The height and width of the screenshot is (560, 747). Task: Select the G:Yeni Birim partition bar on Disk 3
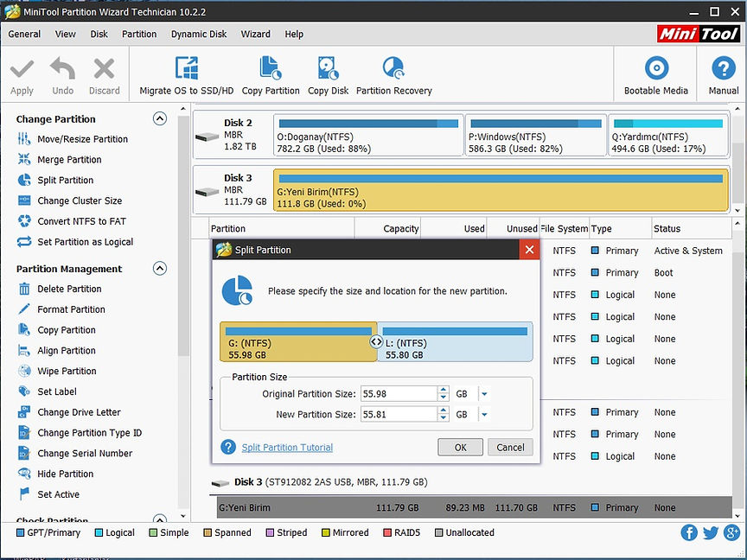pos(501,189)
